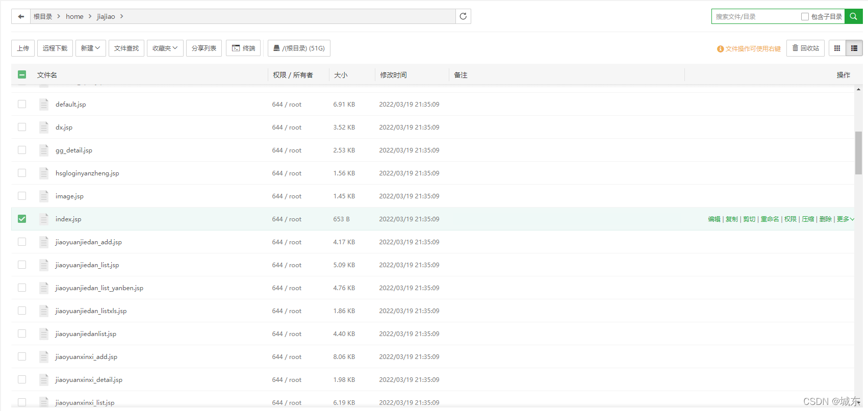Expand 更多 actions for index.jsp
868x411 pixels.
pyautogui.click(x=845, y=219)
